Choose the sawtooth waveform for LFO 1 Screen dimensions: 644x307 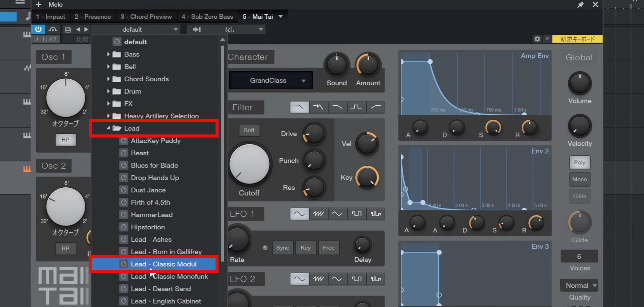[x=318, y=214]
